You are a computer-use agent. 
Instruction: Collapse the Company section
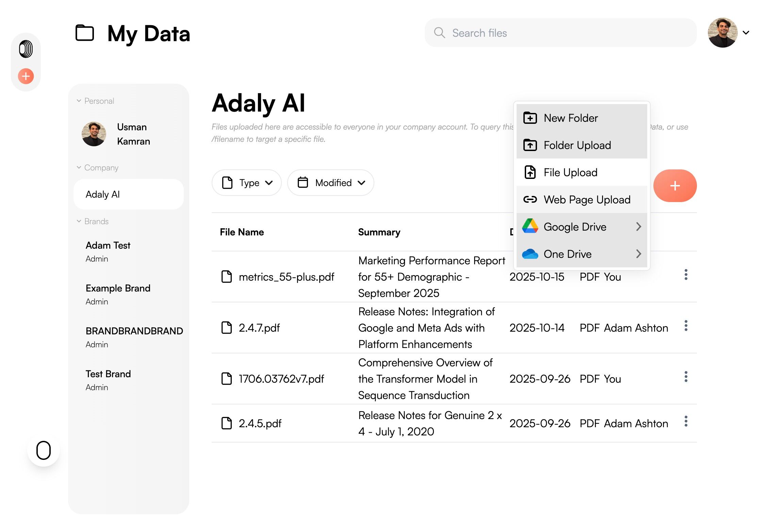[x=79, y=168]
